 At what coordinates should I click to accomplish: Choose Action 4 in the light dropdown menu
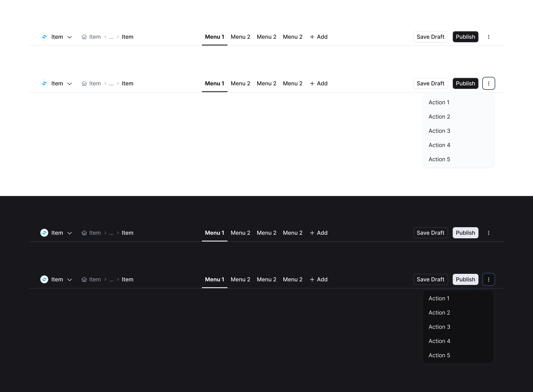point(458,145)
